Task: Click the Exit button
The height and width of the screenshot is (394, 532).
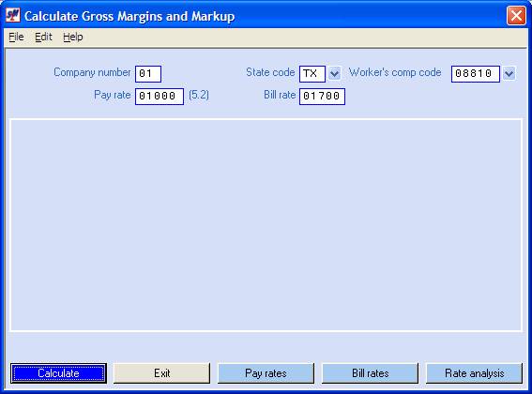Action: (161, 373)
